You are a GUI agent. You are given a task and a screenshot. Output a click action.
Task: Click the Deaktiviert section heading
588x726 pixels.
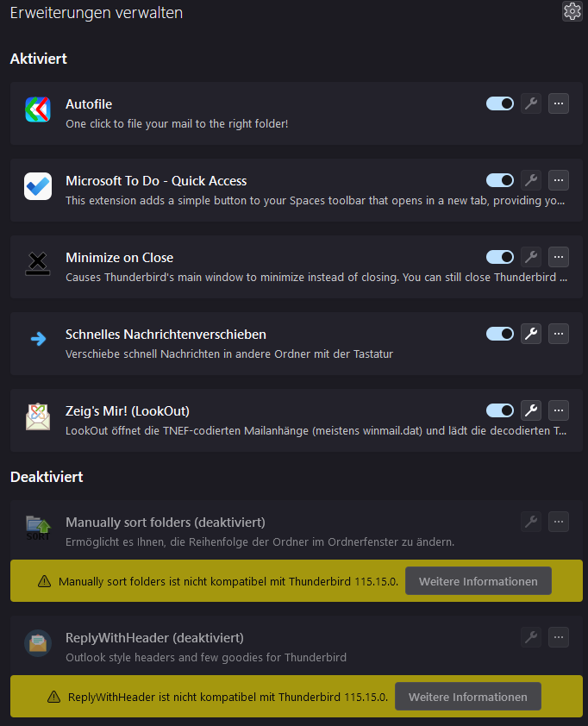pos(47,477)
